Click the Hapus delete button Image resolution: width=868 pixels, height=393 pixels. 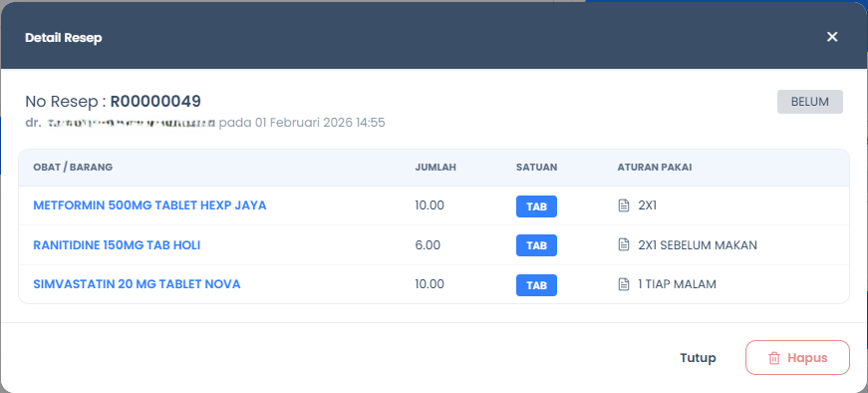797,357
